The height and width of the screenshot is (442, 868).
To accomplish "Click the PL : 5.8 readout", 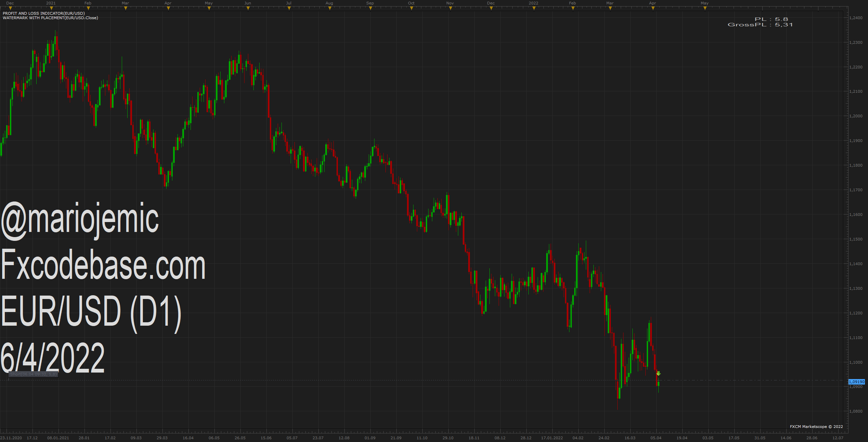I will (771, 19).
